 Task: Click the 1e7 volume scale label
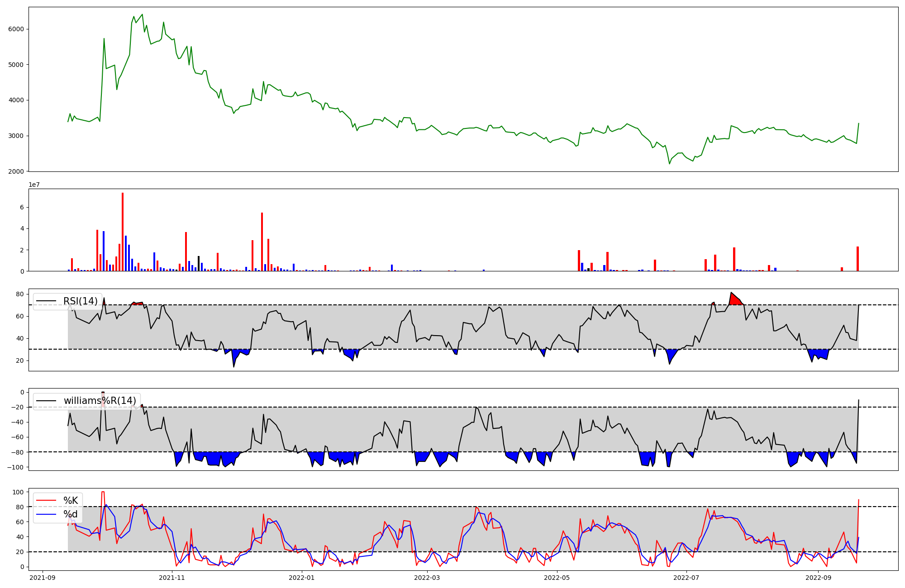[x=34, y=185]
